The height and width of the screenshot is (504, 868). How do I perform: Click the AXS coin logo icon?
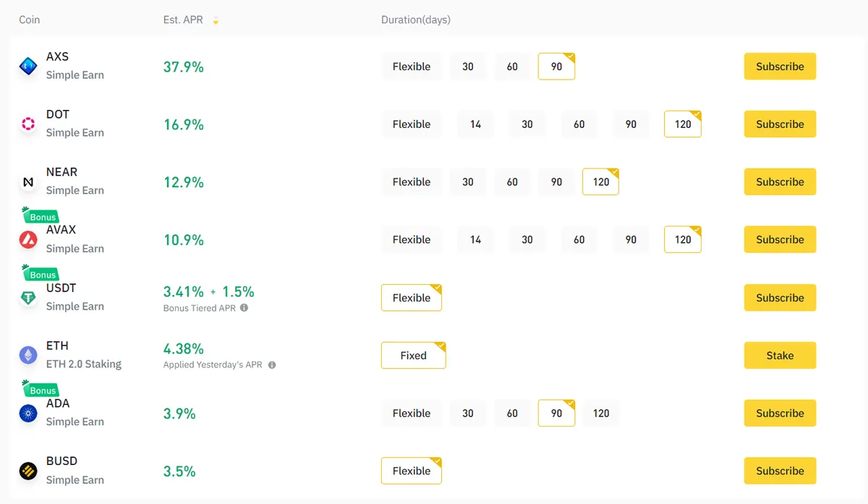coord(28,67)
